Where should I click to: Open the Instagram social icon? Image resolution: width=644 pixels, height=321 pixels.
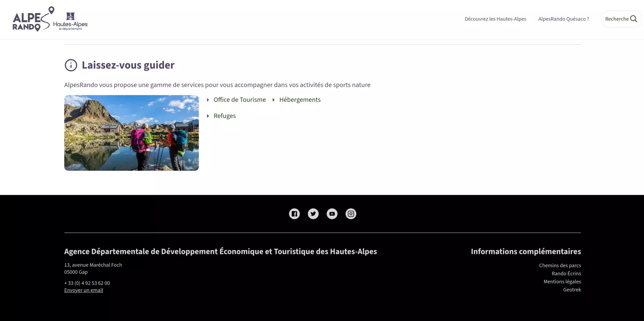[351, 214]
